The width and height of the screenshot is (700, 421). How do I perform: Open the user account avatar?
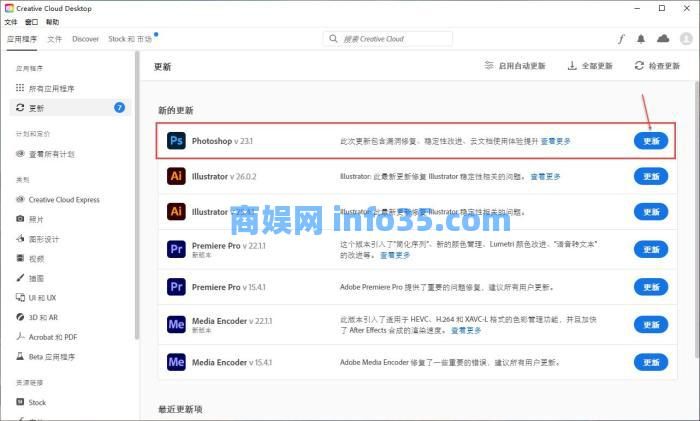(686, 39)
